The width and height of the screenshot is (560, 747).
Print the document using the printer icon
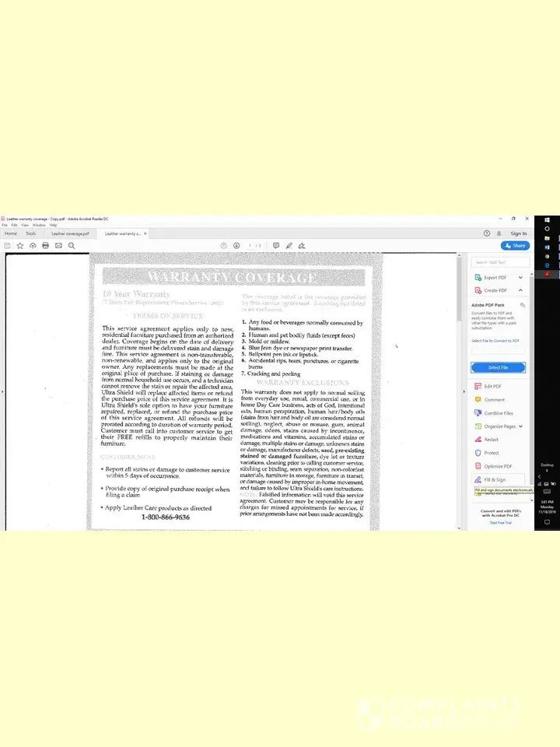[x=46, y=246]
